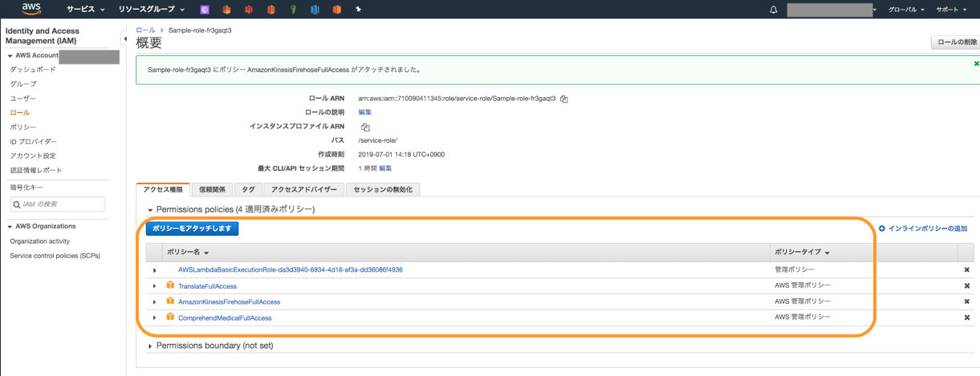Open Service control policies (SCPs)
980x376 pixels.
point(55,256)
